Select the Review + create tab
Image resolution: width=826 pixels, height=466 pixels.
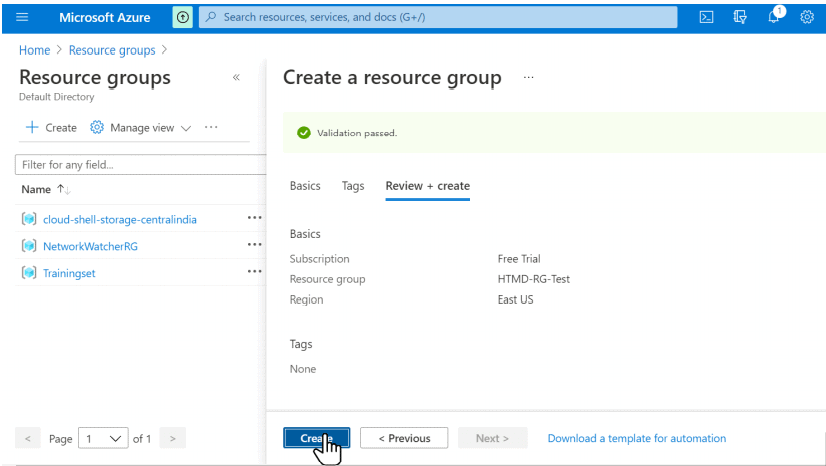pos(428,186)
